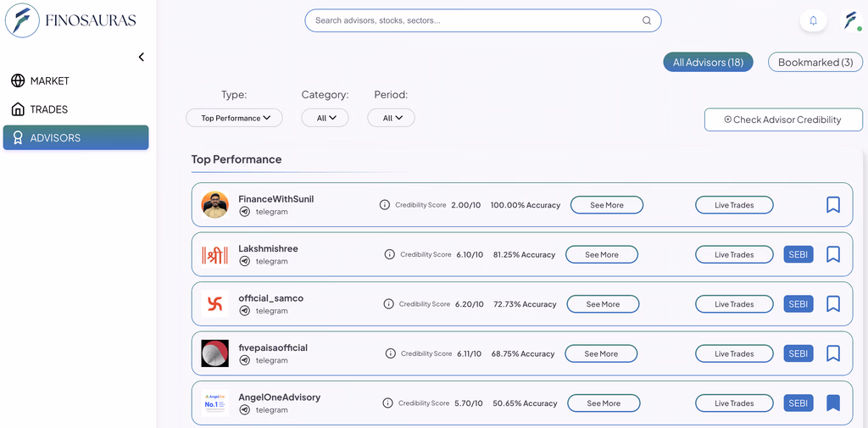The image size is (868, 428).
Task: Click official_samco logo thumbnail
Action: pos(214,304)
